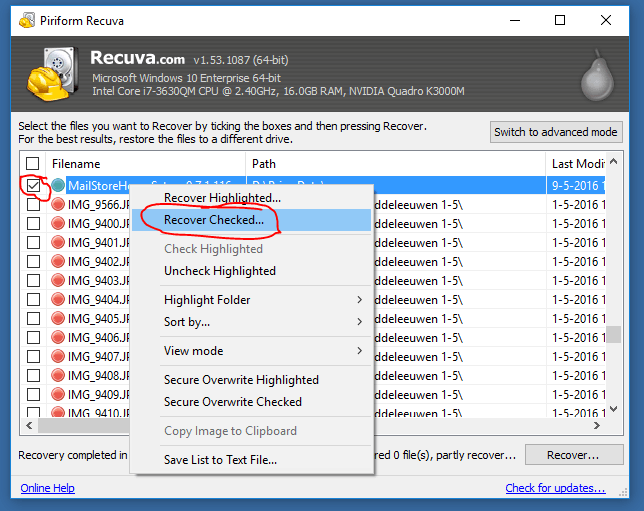Click the red status dot for IMG_9401
This screenshot has width=644, height=511.
(58, 242)
